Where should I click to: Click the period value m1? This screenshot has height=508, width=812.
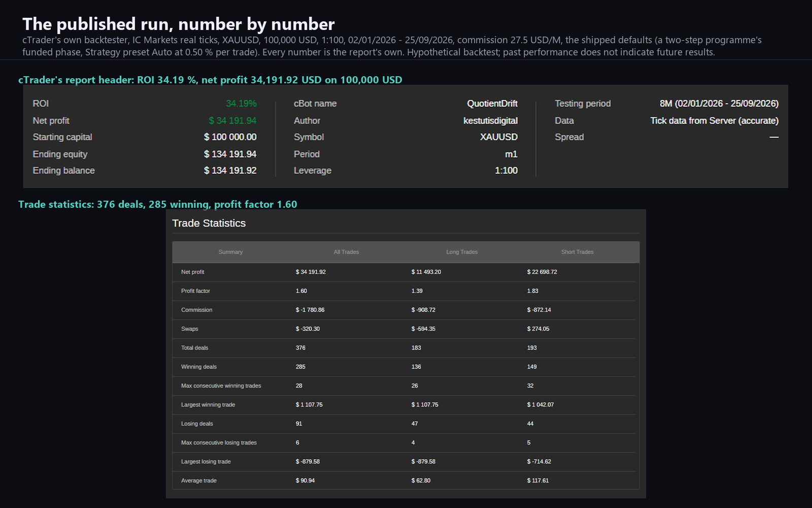(x=511, y=154)
